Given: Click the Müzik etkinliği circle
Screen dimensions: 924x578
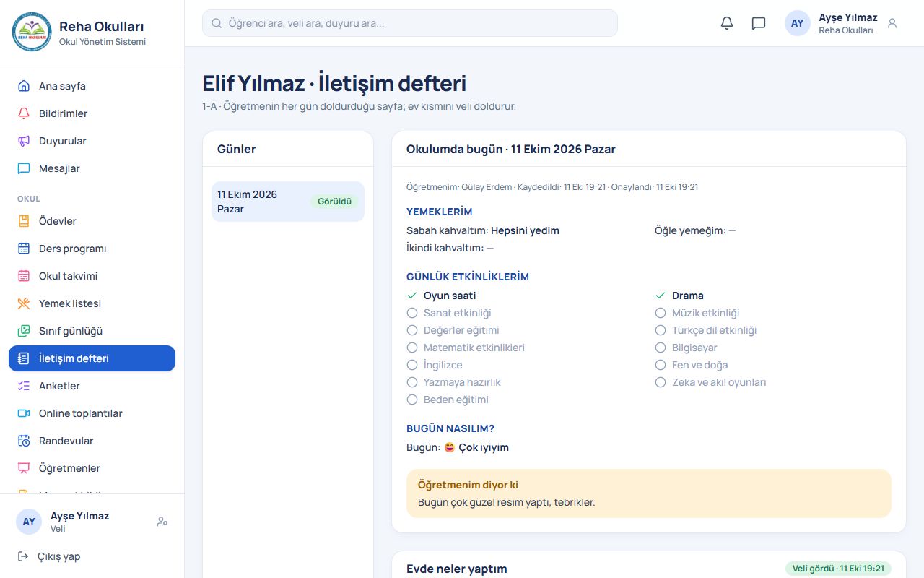Looking at the screenshot, I should (661, 313).
